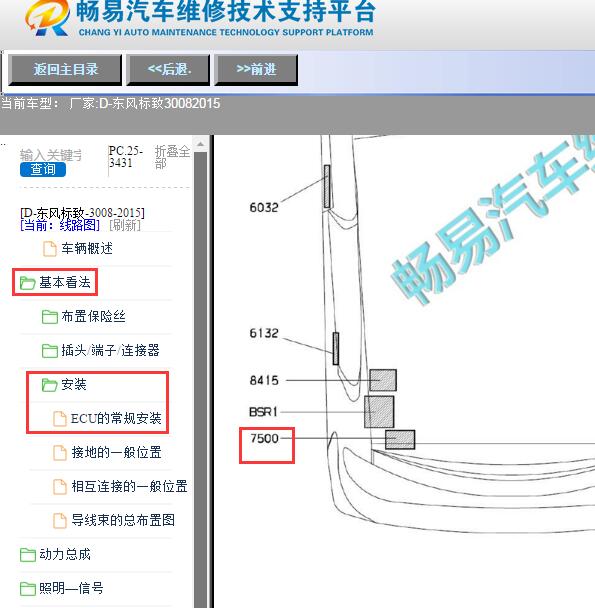Click the Chang Yi platform logo
Viewport: 595px width, 608px height.
click(x=47, y=17)
